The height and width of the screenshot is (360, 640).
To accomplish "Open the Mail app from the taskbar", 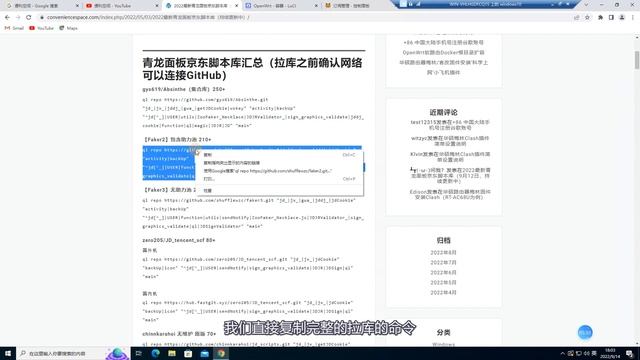I will [204, 353].
